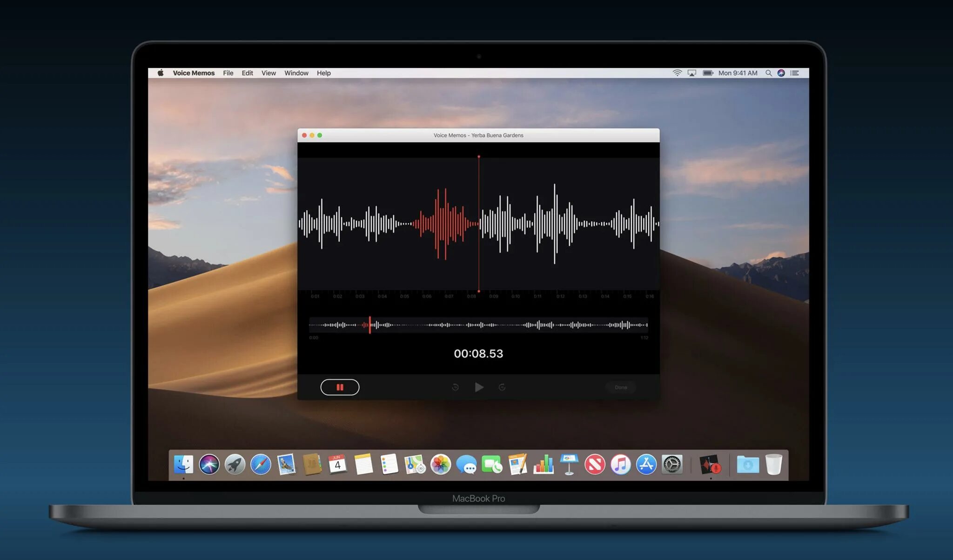Open the Window menu
The width and height of the screenshot is (953, 560).
click(296, 73)
